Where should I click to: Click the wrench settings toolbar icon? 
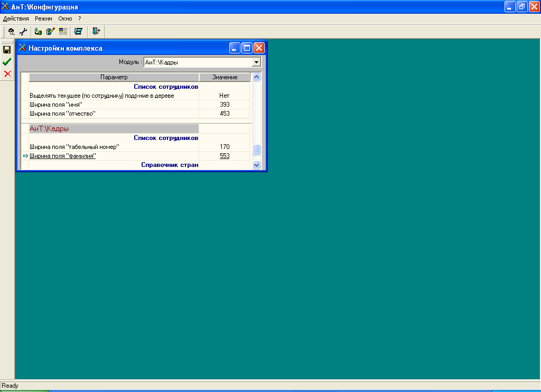23,32
